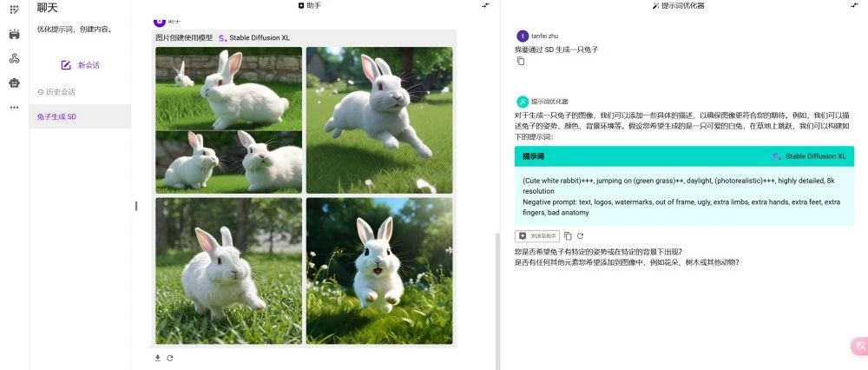
Task: Click the panel divider handle left of the images
Action: click(136, 206)
